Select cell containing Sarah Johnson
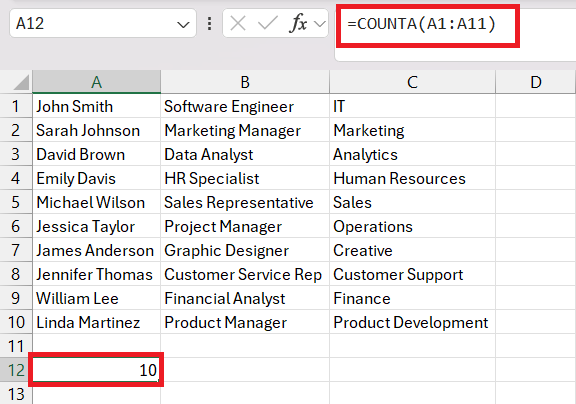 (x=97, y=130)
